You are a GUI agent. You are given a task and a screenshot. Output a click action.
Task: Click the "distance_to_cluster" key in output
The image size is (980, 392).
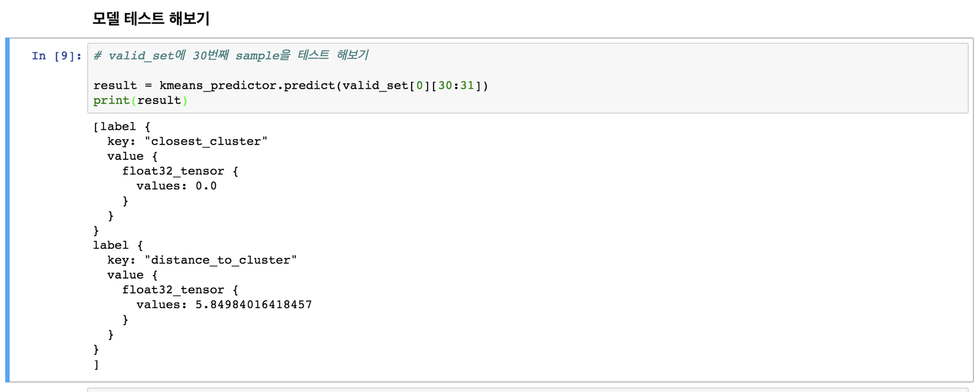[221, 260]
